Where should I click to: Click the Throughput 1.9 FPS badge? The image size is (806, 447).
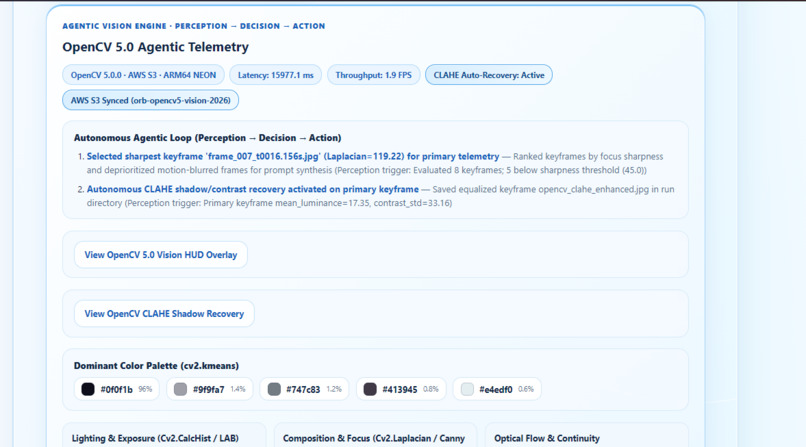click(x=374, y=75)
